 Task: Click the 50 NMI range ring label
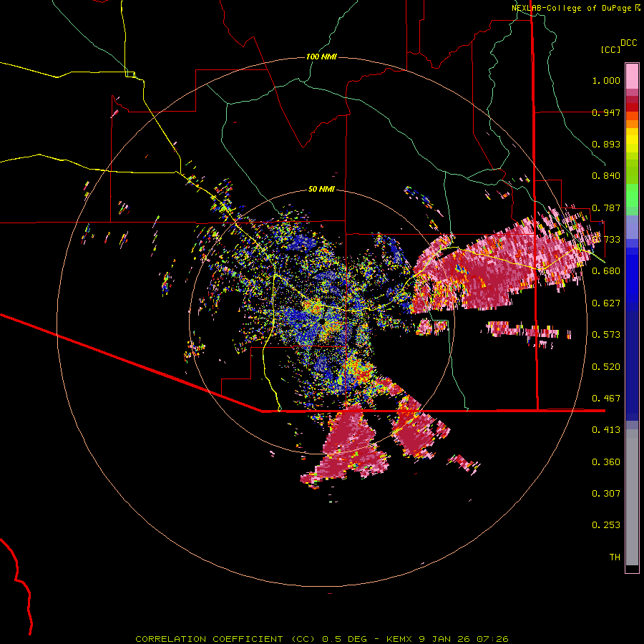coord(321,190)
